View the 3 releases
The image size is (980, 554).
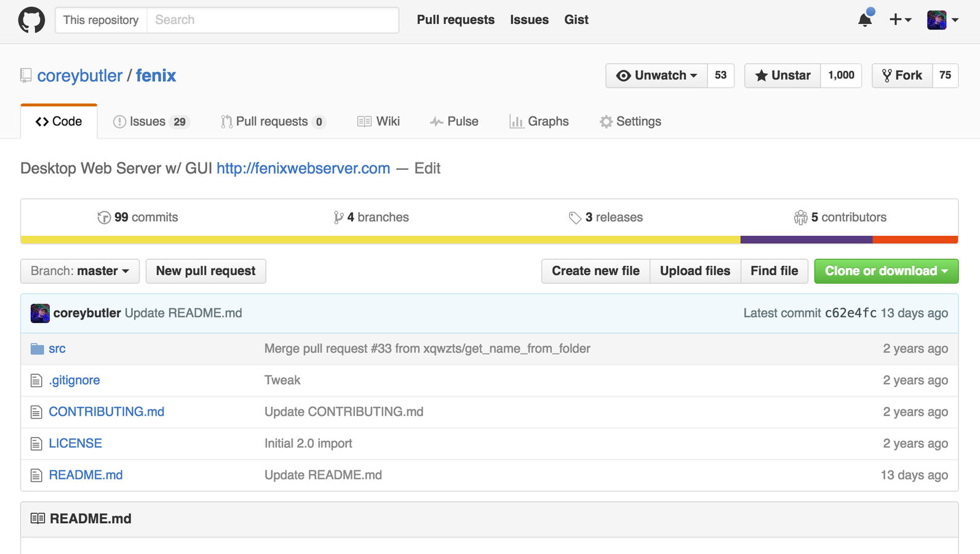pyautogui.click(x=606, y=217)
